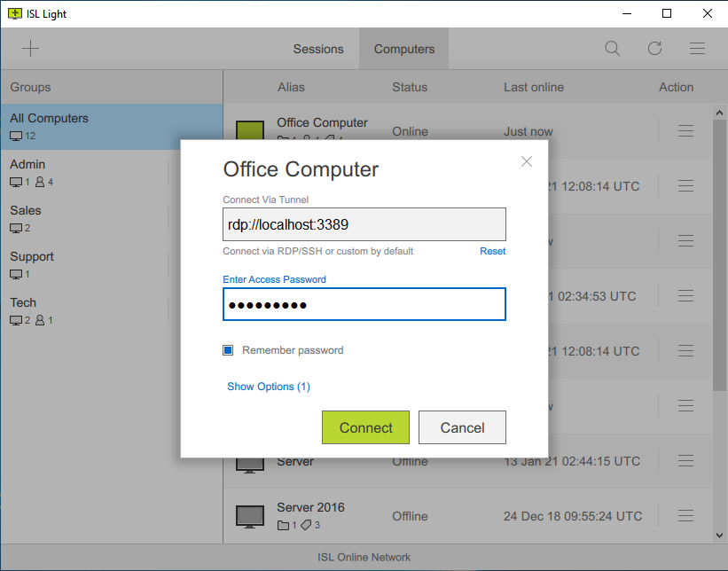Expand Show Options (1) in the dialog

tap(269, 387)
